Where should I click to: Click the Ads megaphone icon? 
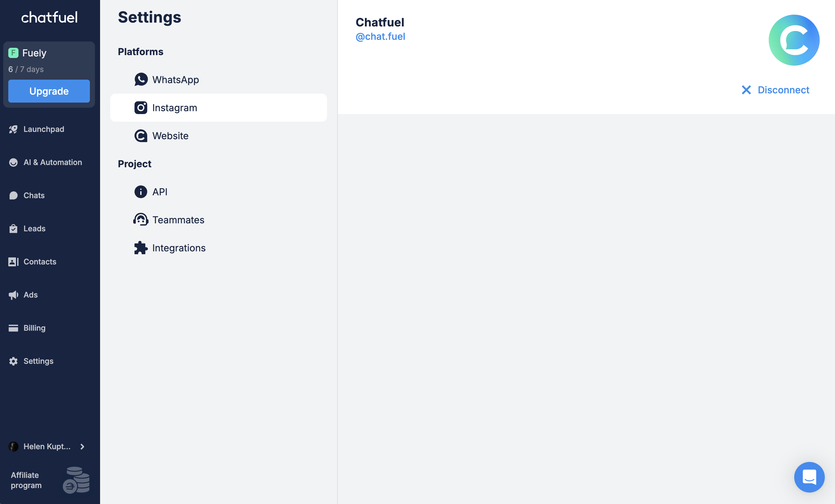coord(13,295)
